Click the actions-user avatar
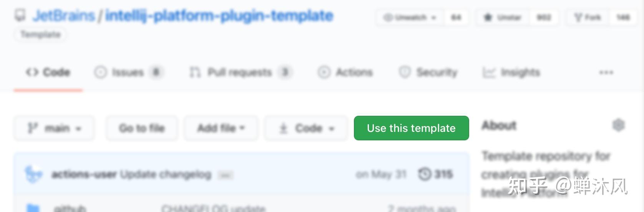644x212 pixels. click(33, 174)
